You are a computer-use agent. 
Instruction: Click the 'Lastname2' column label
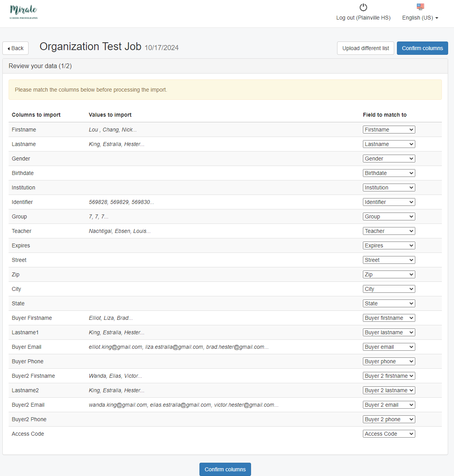25,390
